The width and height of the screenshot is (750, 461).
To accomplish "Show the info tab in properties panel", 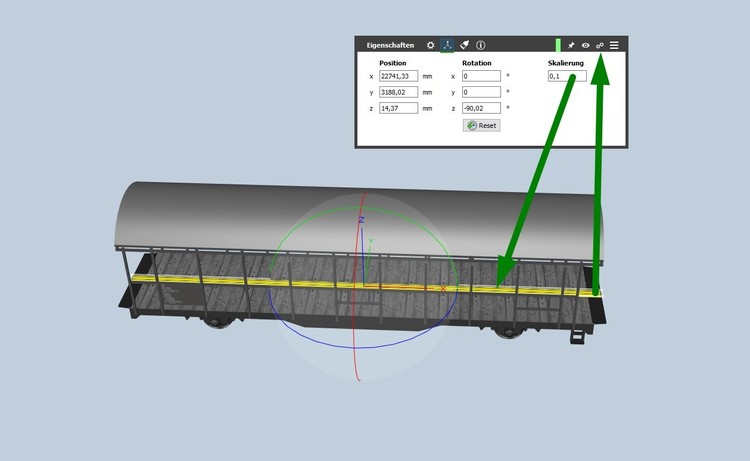I will point(481,45).
